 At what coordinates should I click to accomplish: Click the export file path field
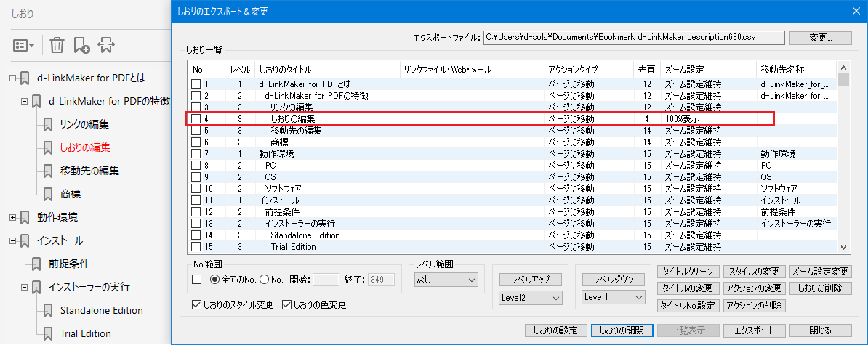(633, 38)
